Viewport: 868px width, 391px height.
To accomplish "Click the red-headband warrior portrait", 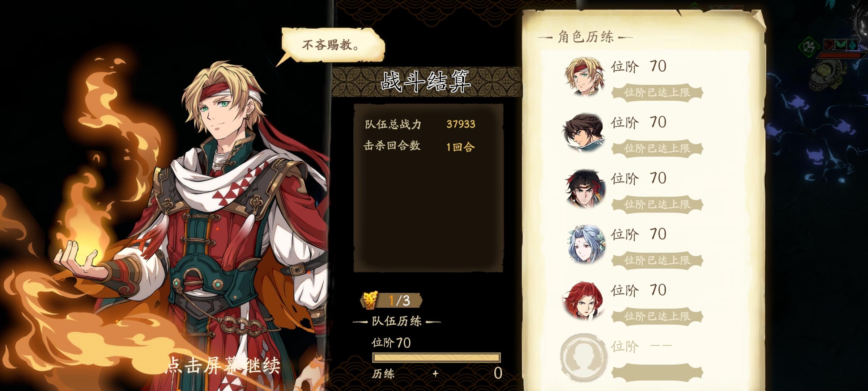I will coord(584,188).
